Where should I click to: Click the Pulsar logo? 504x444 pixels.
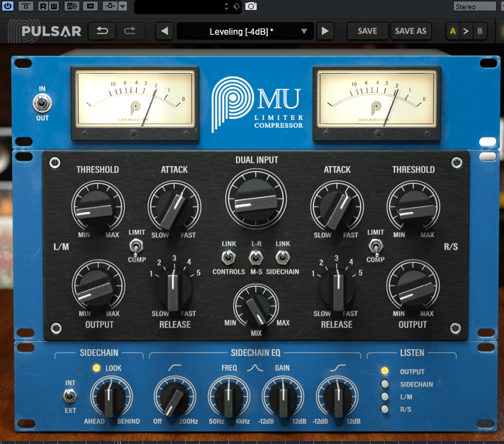coord(45,31)
